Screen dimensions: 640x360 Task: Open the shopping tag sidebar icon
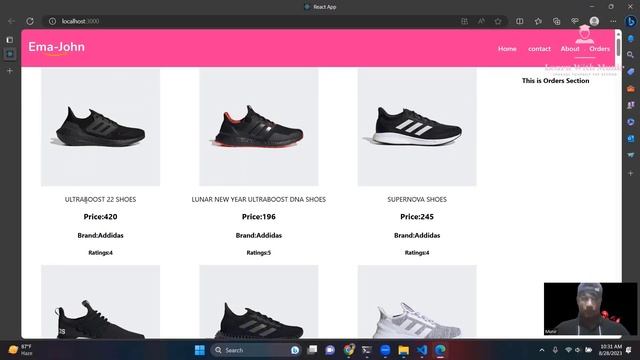pos(631,71)
